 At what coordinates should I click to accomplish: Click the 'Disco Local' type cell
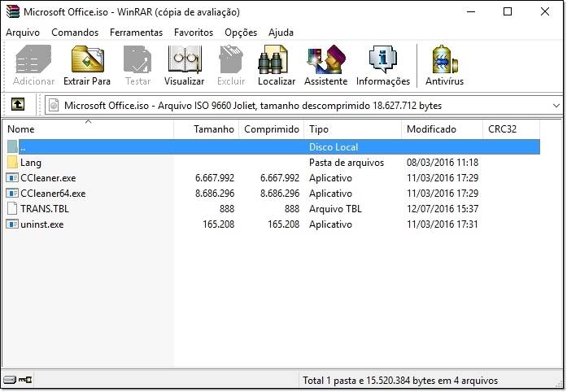334,147
